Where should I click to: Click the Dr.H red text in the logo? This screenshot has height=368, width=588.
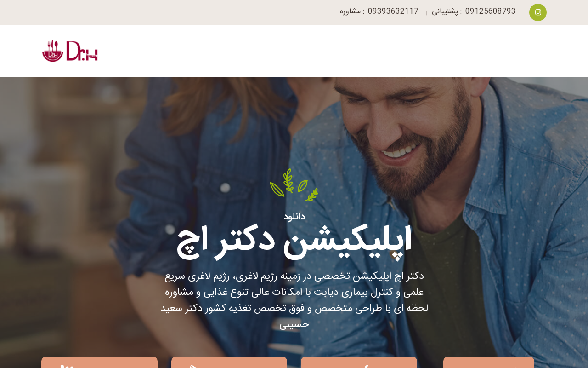[x=82, y=51]
